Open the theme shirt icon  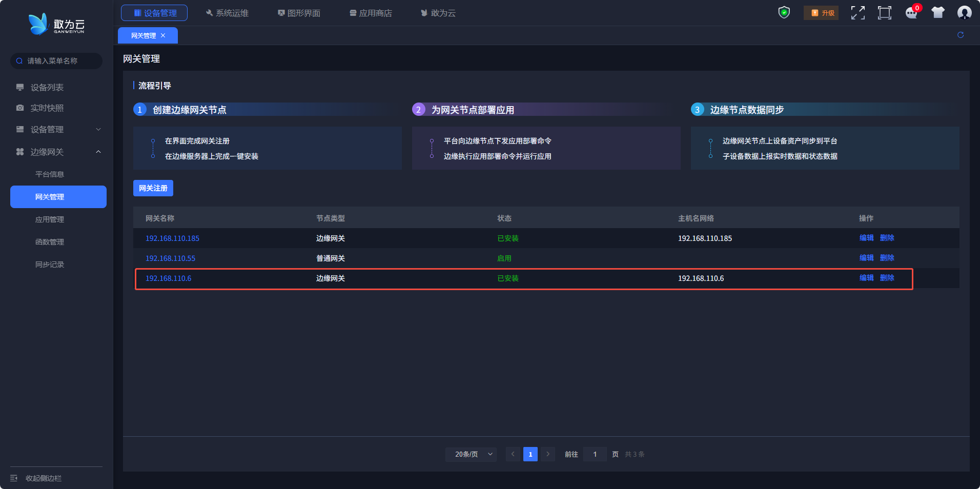click(x=938, y=13)
